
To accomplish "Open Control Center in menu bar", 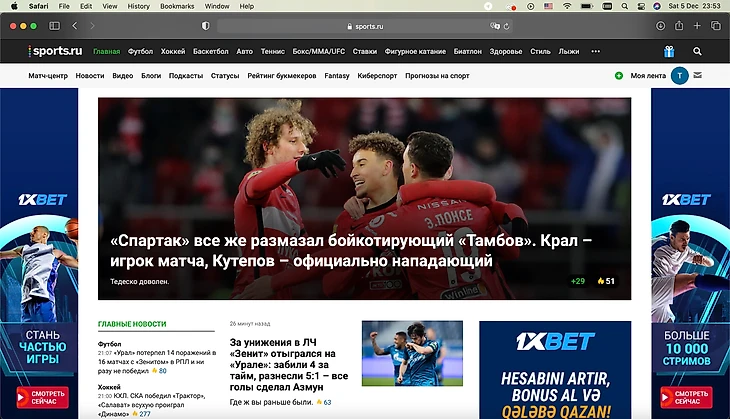I will coord(641,6).
